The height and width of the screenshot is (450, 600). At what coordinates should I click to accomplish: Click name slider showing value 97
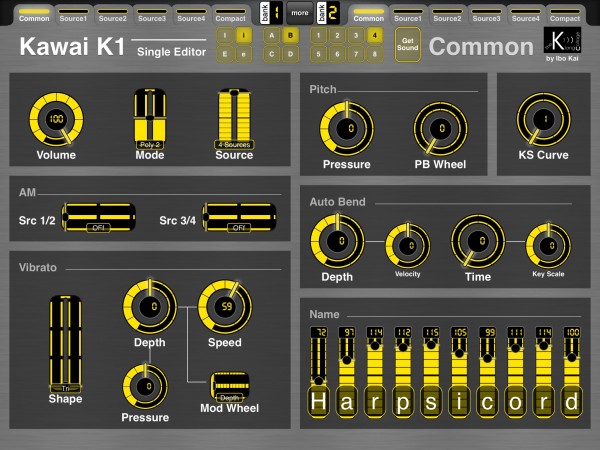pyautogui.click(x=347, y=372)
